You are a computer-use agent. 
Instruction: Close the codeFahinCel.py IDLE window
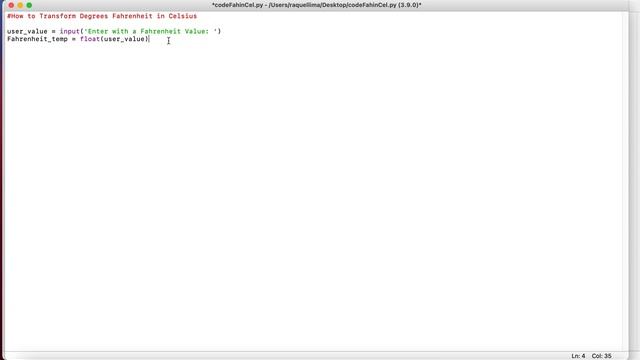[11, 5]
